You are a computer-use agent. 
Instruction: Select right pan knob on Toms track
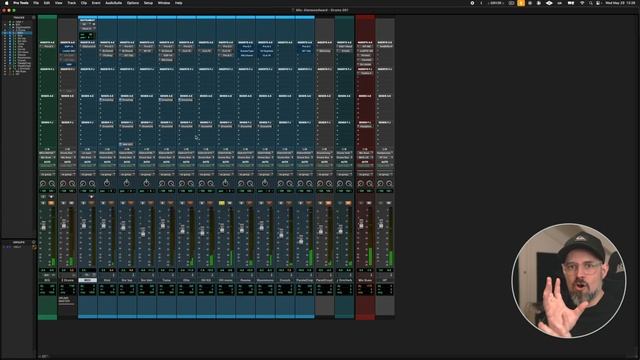pos(171,184)
